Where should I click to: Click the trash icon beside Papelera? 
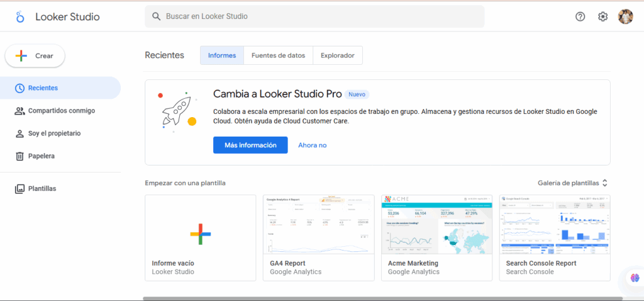19,156
